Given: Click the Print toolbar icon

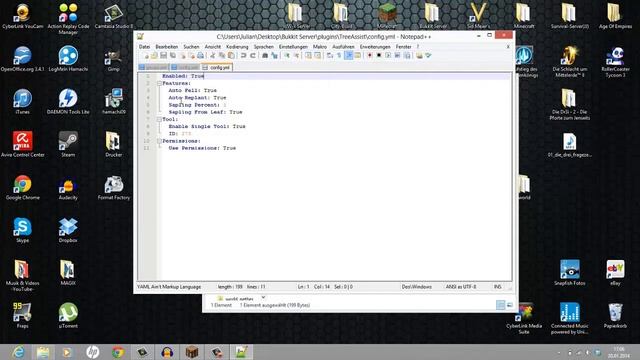Looking at the screenshot, I should tap(200, 56).
